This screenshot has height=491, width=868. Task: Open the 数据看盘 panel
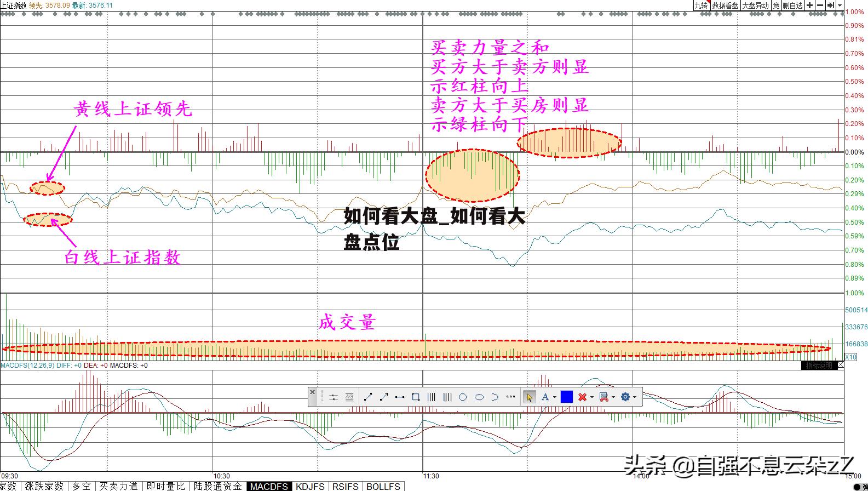[726, 5]
